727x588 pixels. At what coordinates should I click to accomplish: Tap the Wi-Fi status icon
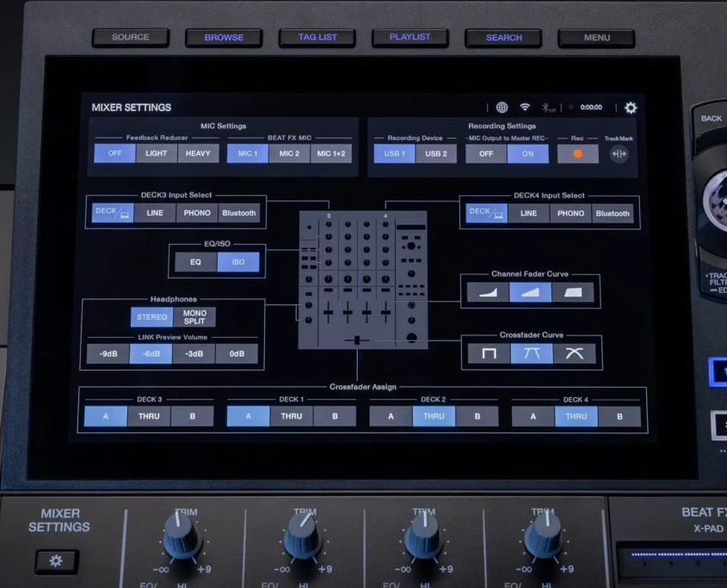click(x=525, y=107)
